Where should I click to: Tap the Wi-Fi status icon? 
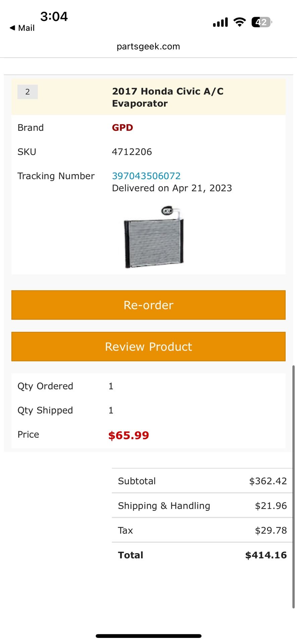click(239, 22)
